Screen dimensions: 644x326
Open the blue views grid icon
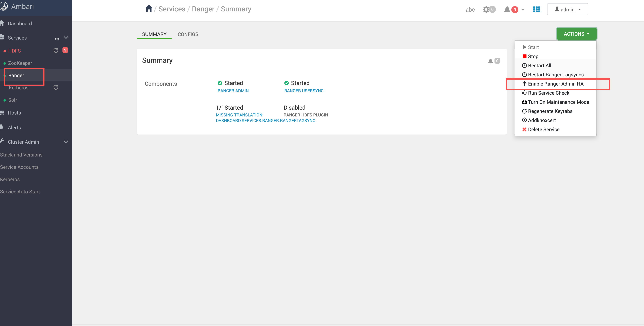[536, 9]
